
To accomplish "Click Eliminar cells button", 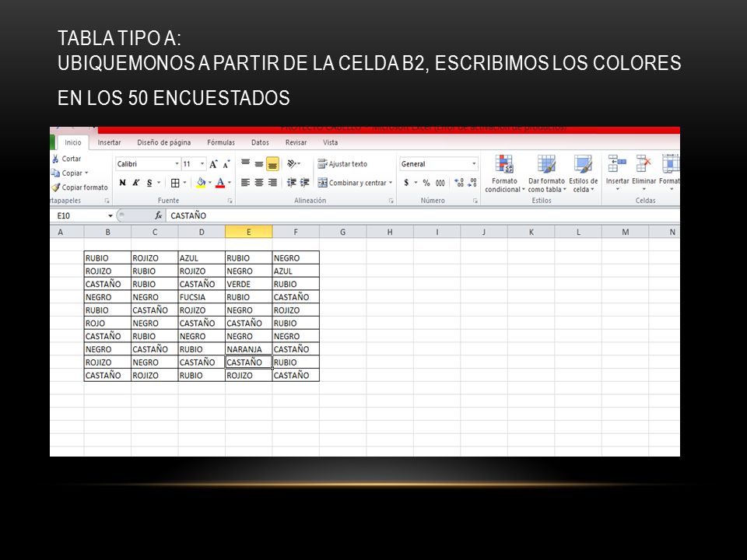I will (644, 173).
